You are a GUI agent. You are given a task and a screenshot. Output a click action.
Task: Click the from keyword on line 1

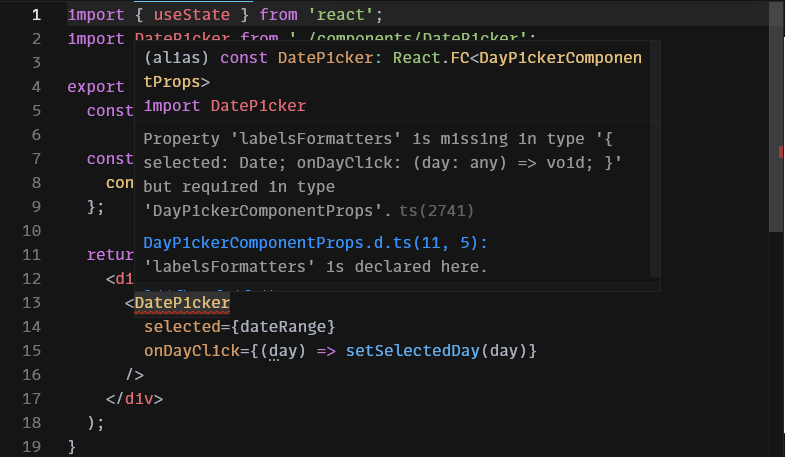click(278, 15)
